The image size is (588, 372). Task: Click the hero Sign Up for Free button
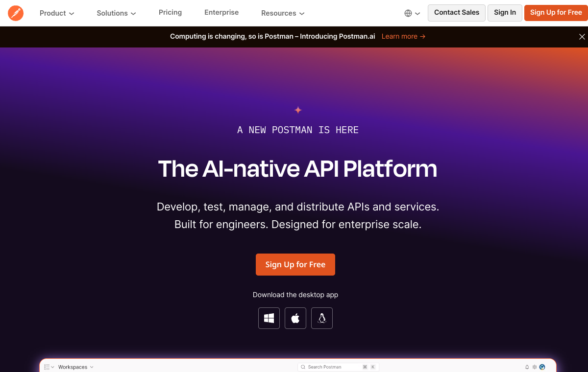click(x=295, y=264)
